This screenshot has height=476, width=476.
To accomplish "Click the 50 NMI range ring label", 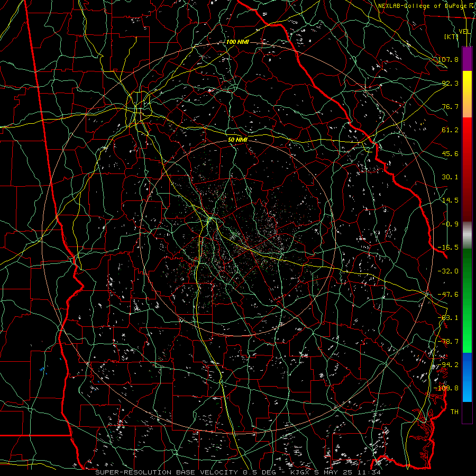I will pos(237,140).
